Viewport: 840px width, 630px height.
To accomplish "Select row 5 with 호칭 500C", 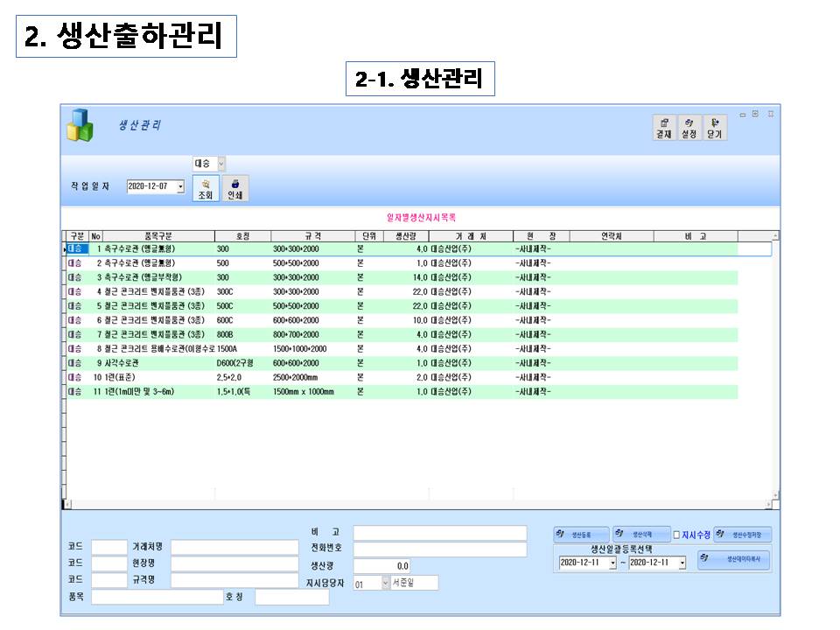I will click(402, 306).
